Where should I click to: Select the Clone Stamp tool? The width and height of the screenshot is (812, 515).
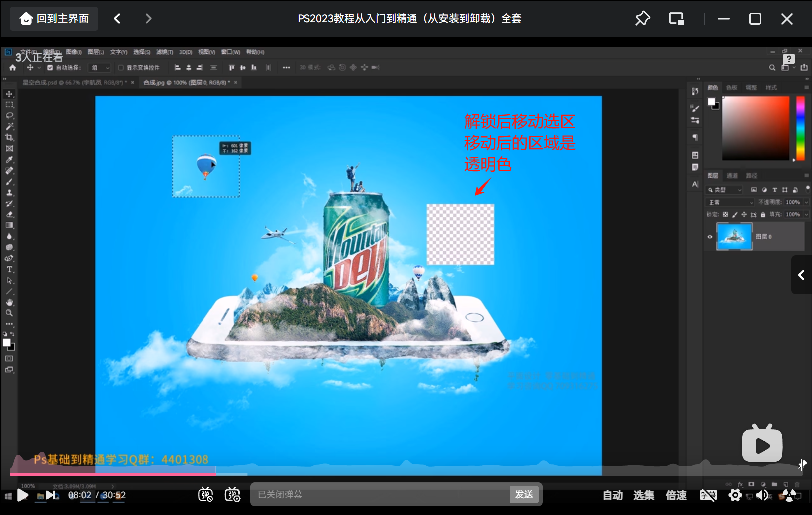point(9,193)
